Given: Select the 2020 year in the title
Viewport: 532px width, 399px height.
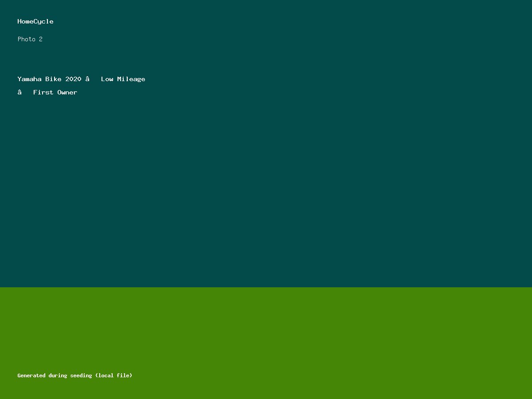Looking at the screenshot, I should [73, 79].
